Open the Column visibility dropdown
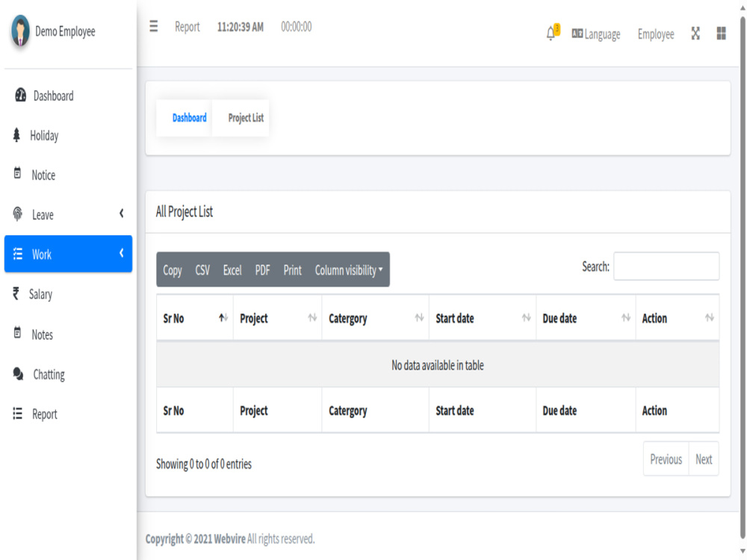The image size is (747, 560). 349,270
